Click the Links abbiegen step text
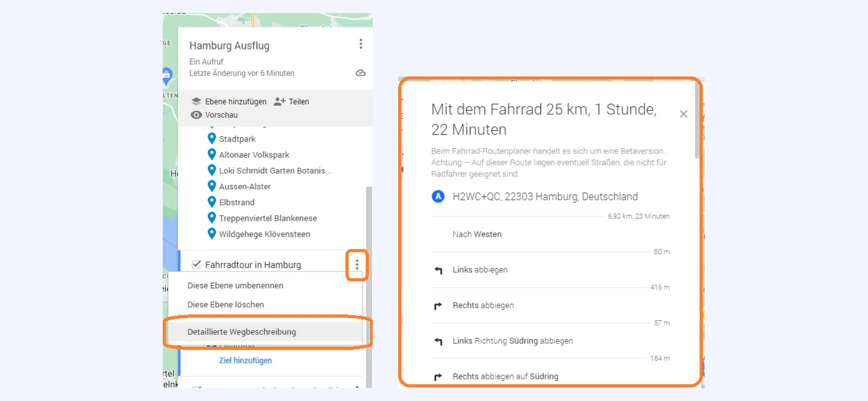This screenshot has height=401, width=868. 480,270
